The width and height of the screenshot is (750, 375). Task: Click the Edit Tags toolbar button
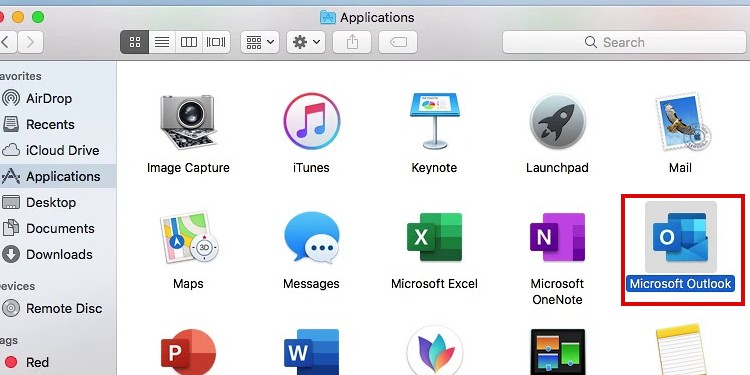pos(398,42)
